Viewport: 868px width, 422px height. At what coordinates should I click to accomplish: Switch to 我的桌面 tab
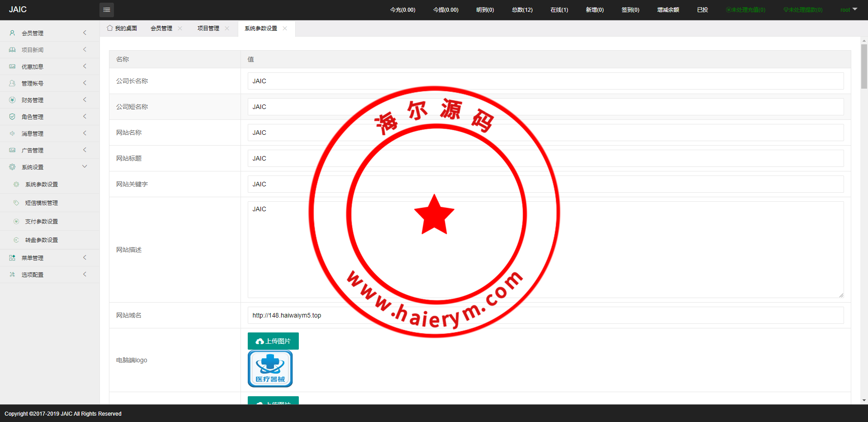pos(122,28)
